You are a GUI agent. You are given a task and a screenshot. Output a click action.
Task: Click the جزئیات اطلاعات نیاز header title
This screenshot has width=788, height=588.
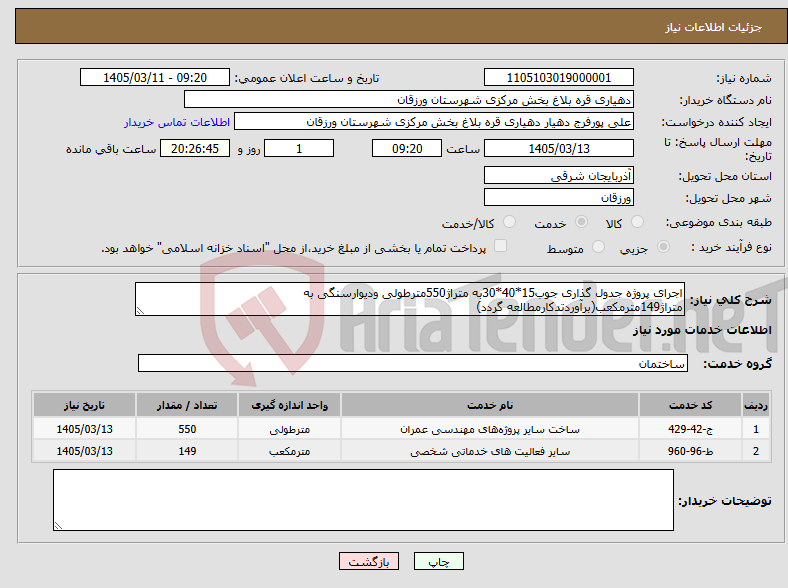pyautogui.click(x=714, y=27)
